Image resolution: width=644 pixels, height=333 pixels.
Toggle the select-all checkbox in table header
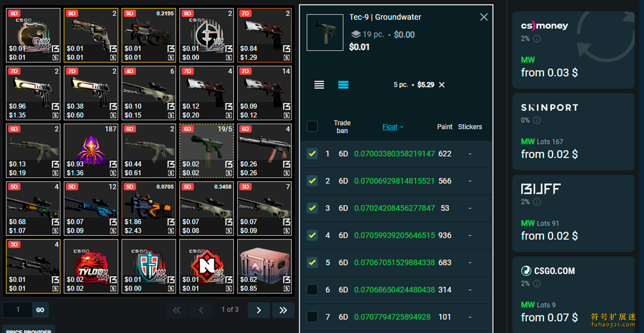click(x=312, y=126)
